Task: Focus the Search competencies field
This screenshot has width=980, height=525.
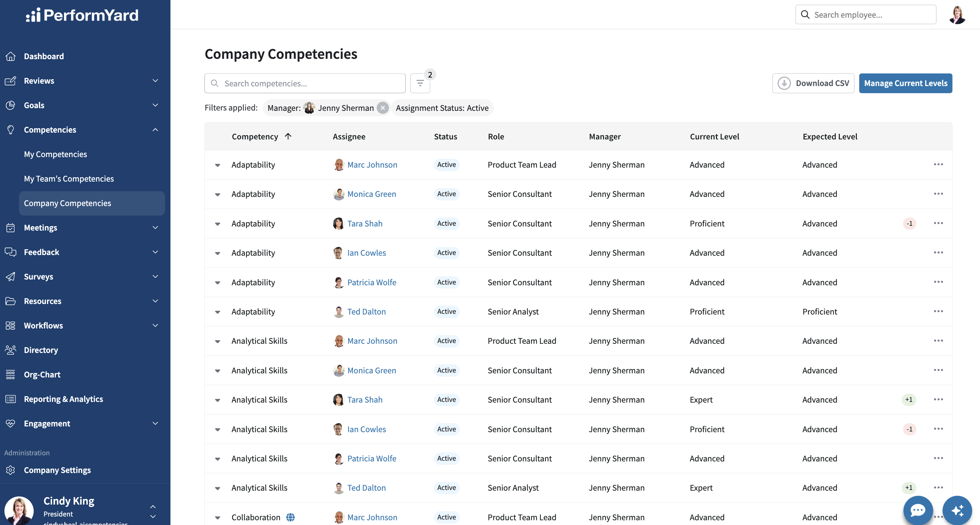Action: [305, 83]
